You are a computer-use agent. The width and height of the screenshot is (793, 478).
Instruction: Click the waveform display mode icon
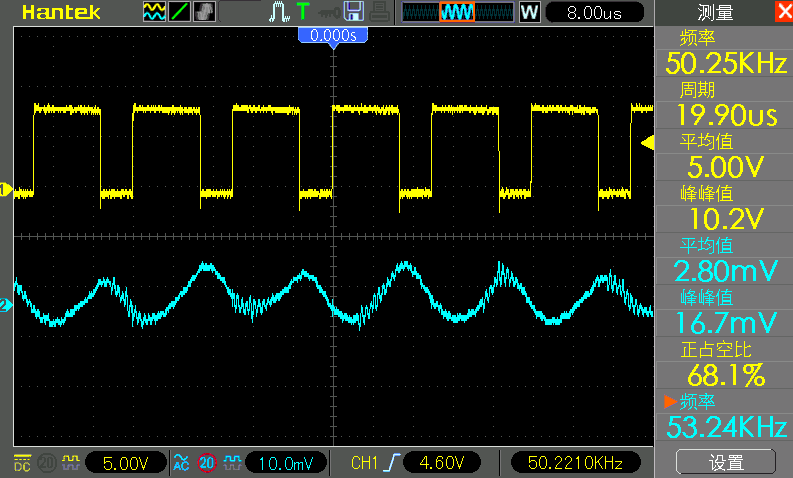coord(154,12)
